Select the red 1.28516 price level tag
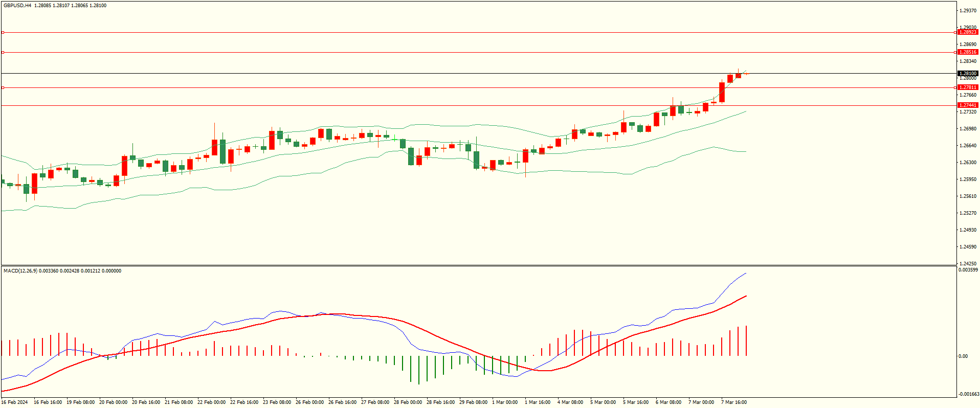 (x=967, y=52)
